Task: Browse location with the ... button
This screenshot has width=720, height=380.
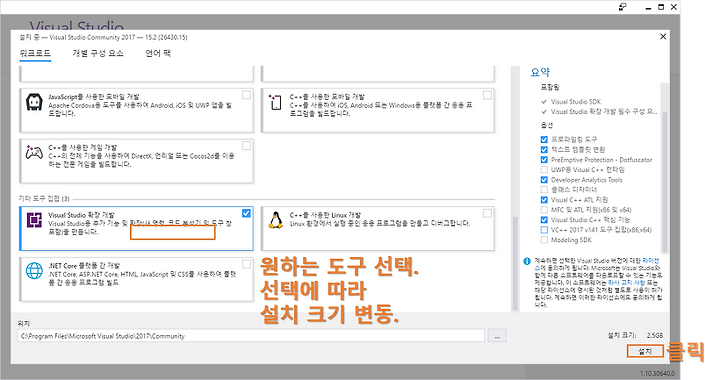Action: (x=497, y=336)
